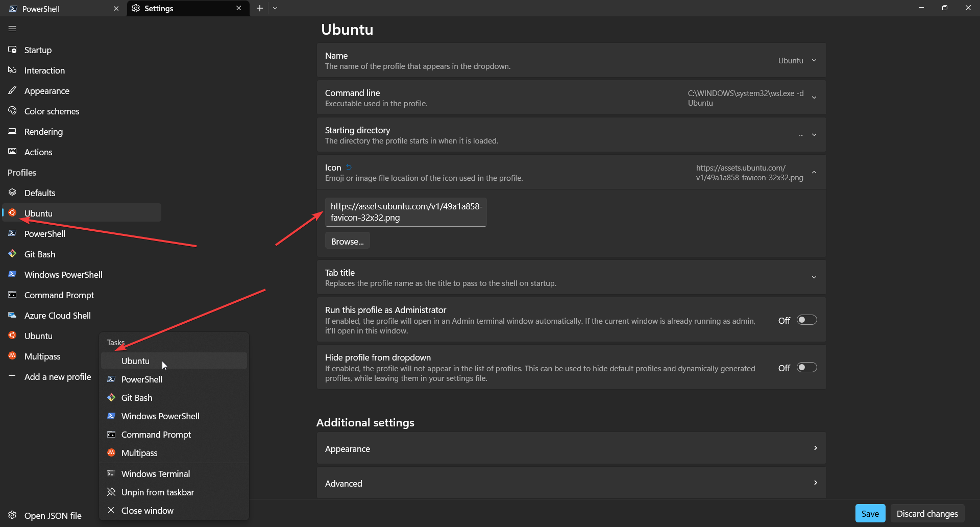Open the Actions settings page

click(38, 152)
